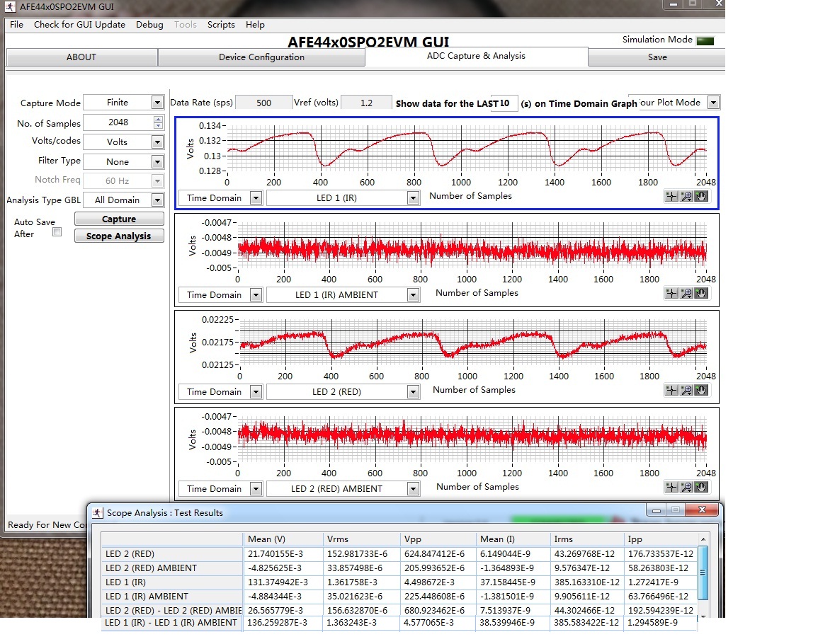Screen dimensions: 818x644
Task: Select zoom tool on LED 2 (RED) AMBIENT graph
Action: pos(686,487)
